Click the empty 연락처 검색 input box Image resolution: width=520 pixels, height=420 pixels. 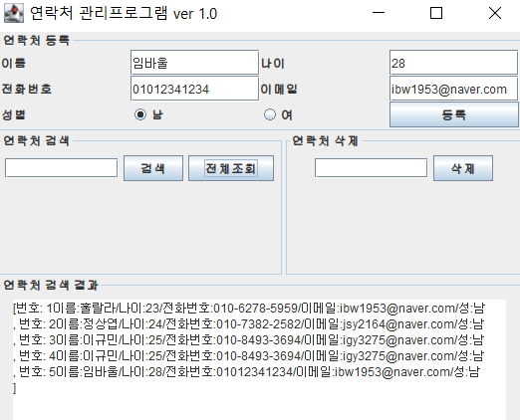tap(62, 168)
